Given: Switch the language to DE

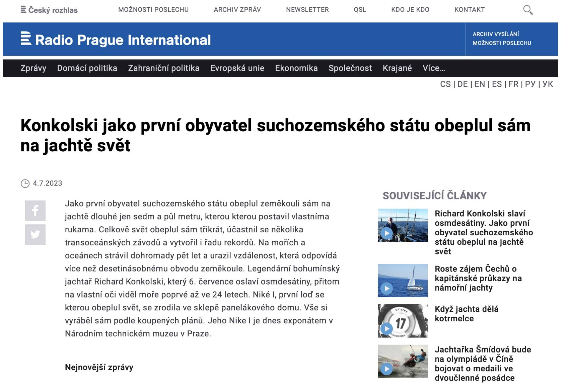Looking at the screenshot, I should tap(462, 84).
